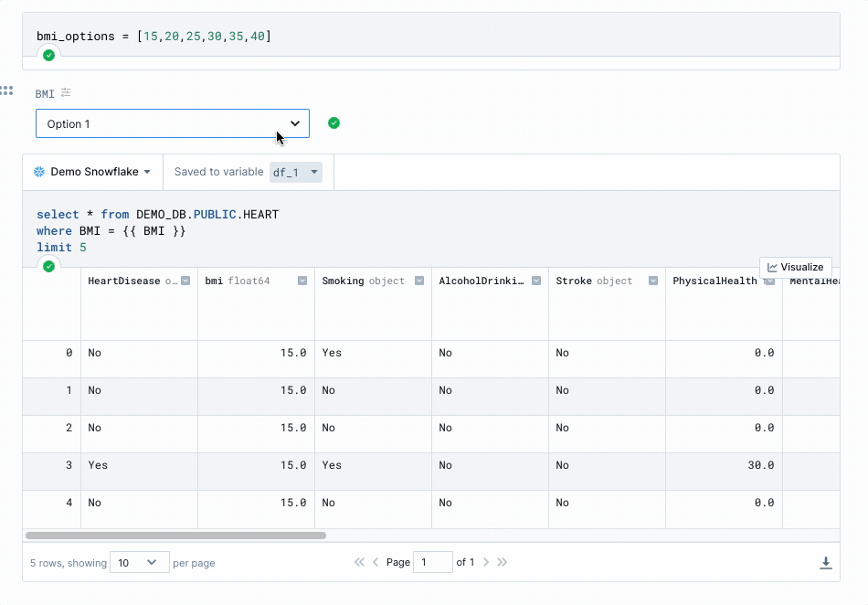Open the rows per page selector

pyautogui.click(x=140, y=562)
